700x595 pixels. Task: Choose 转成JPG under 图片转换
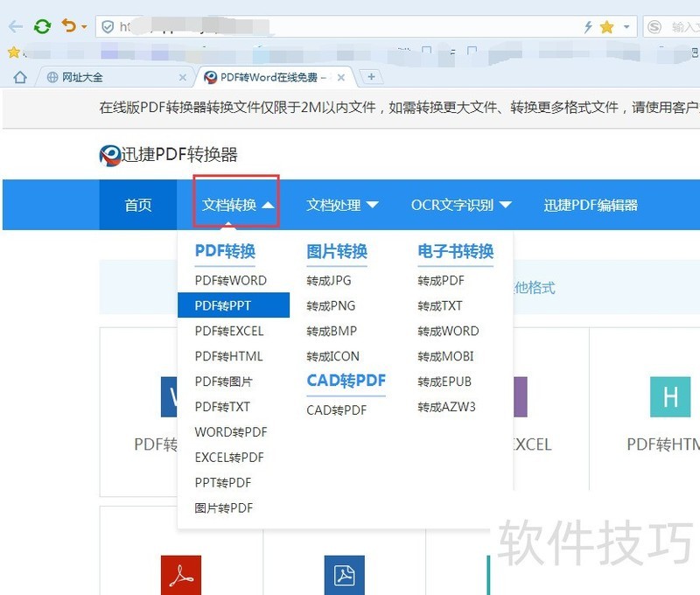click(329, 280)
